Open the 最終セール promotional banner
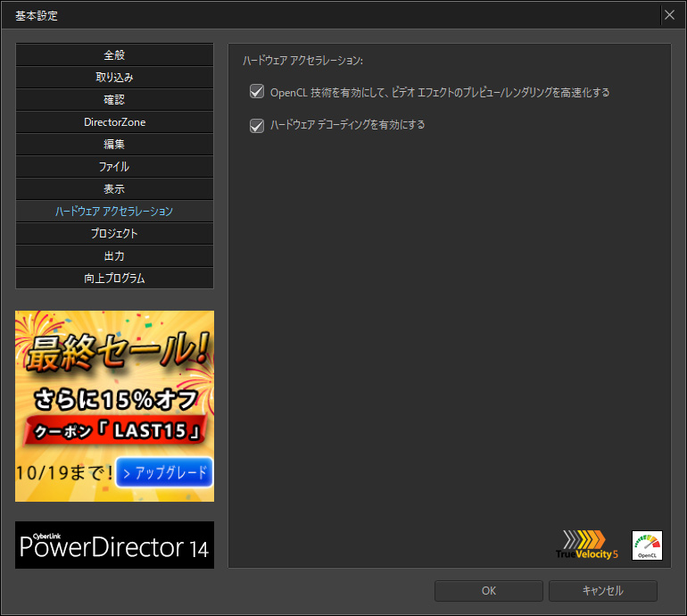The height and width of the screenshot is (616, 687). click(114, 406)
